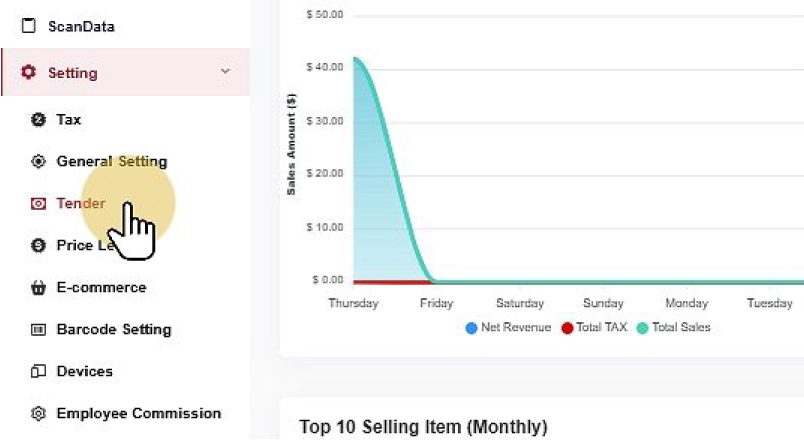Click the Tender cash icon

pos(39,204)
